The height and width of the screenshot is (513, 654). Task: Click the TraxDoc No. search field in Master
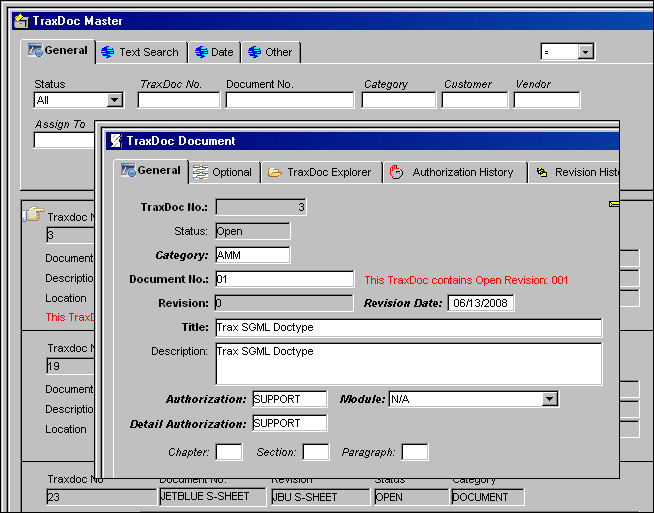(x=179, y=100)
